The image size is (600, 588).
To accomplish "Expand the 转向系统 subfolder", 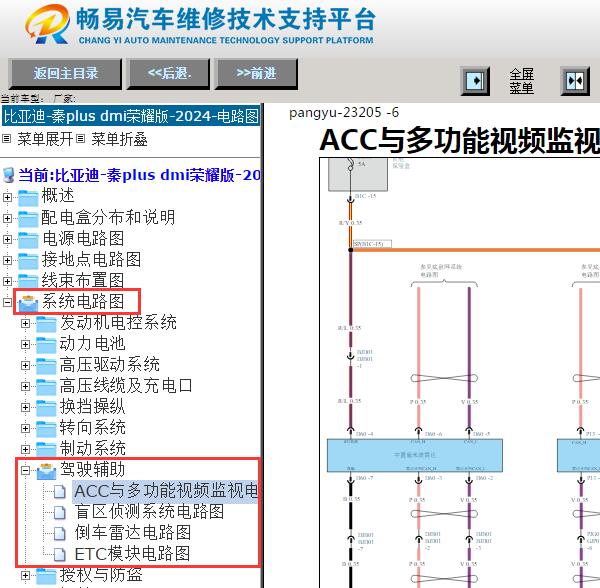I will [x=25, y=428].
